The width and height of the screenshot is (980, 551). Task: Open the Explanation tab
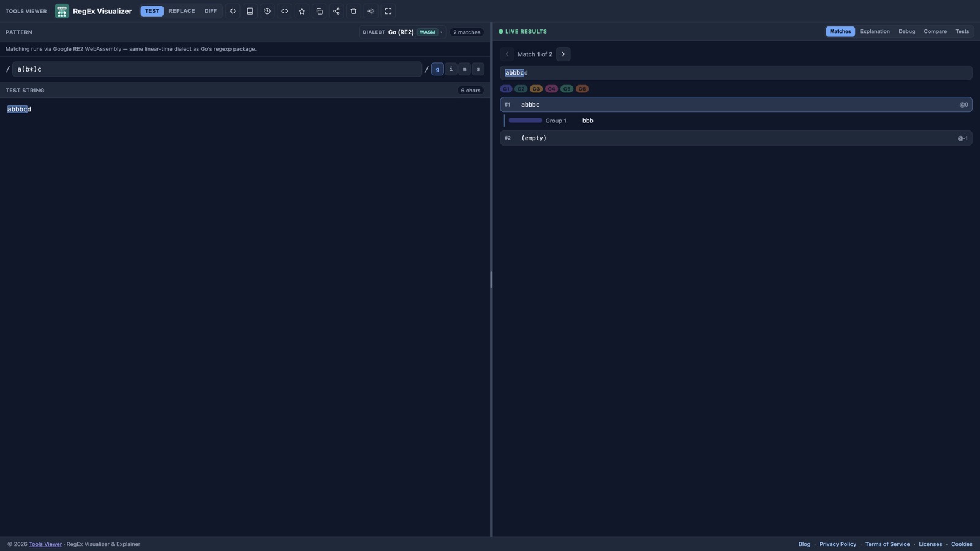pos(875,32)
